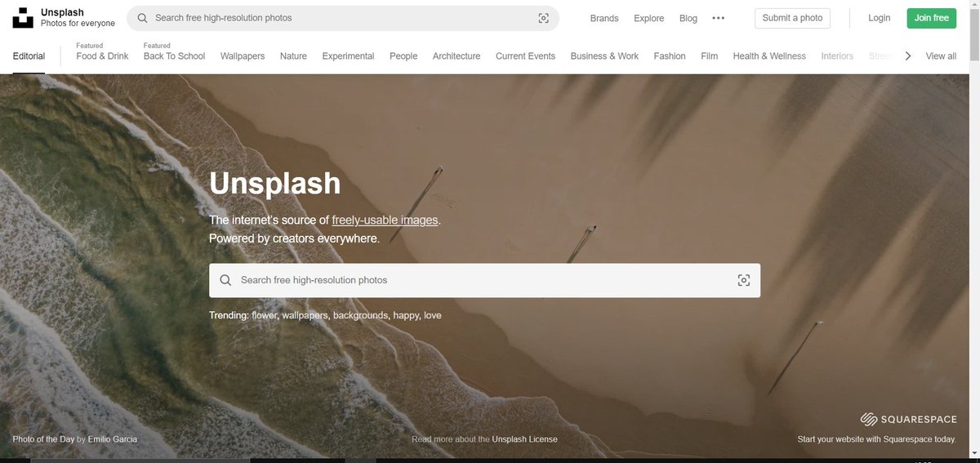Screen dimensions: 980x463
Task: Search trending term wallpapers
Action: coord(305,315)
